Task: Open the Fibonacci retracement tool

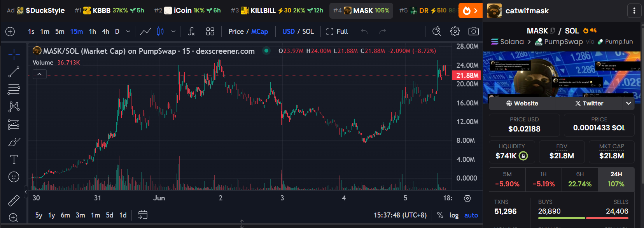Action: (x=14, y=89)
